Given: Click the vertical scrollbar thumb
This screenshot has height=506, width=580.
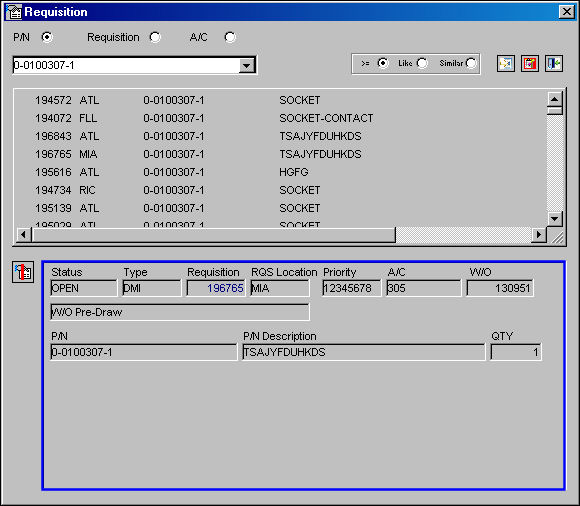Looking at the screenshot, I should [x=554, y=111].
